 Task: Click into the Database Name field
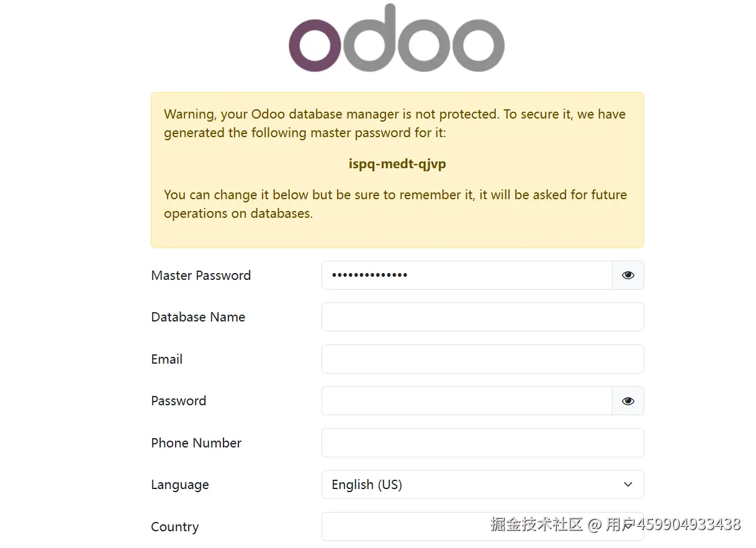482,317
